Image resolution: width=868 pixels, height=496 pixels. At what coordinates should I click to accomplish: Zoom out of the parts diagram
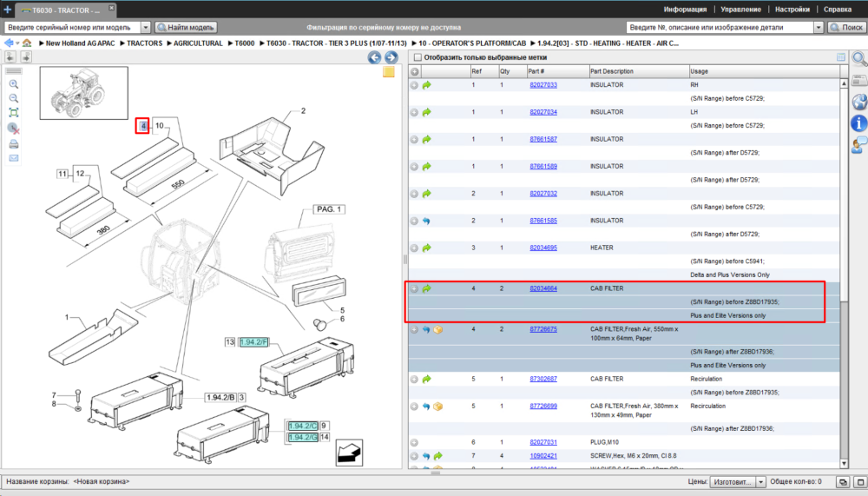14,99
